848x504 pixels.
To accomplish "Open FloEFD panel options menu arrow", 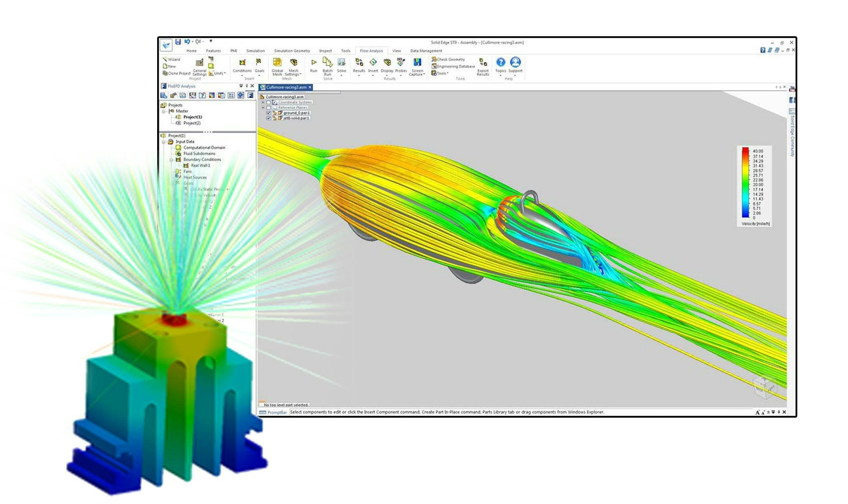I will click(x=241, y=86).
